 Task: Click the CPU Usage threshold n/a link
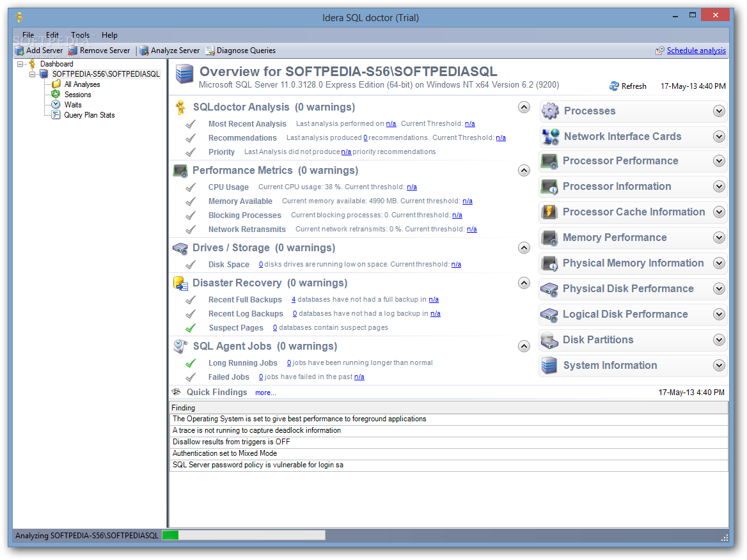pyautogui.click(x=412, y=187)
